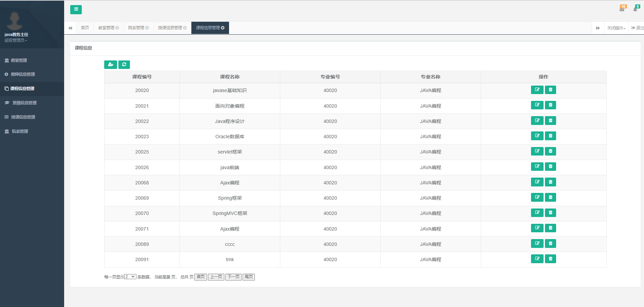644x307 pixels.
Task: Expand the 关闭操作 dropdown
Action: coord(616,28)
